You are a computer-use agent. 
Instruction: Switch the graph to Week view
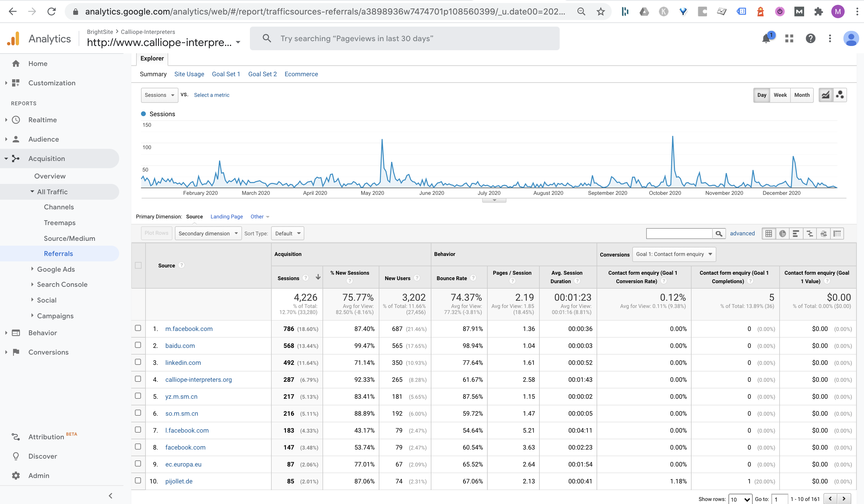click(x=780, y=95)
